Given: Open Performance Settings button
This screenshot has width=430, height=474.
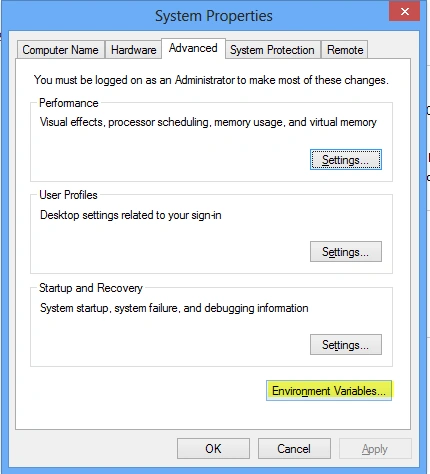Looking at the screenshot, I should [x=346, y=160].
